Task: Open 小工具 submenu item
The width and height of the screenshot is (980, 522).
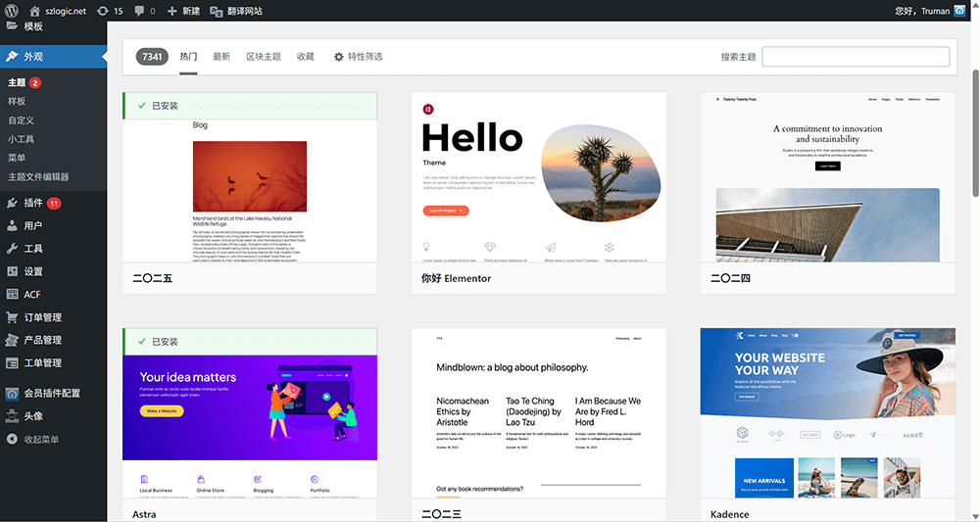Action: 22,139
